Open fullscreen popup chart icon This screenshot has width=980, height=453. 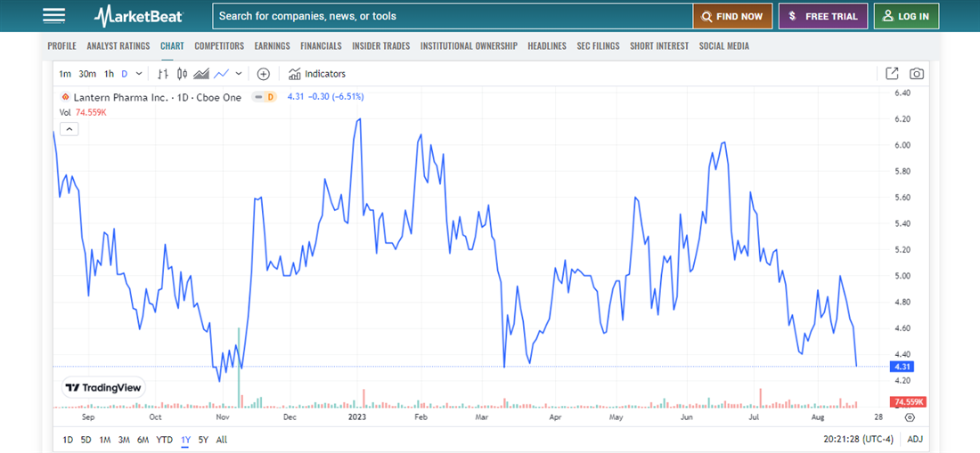click(x=892, y=74)
